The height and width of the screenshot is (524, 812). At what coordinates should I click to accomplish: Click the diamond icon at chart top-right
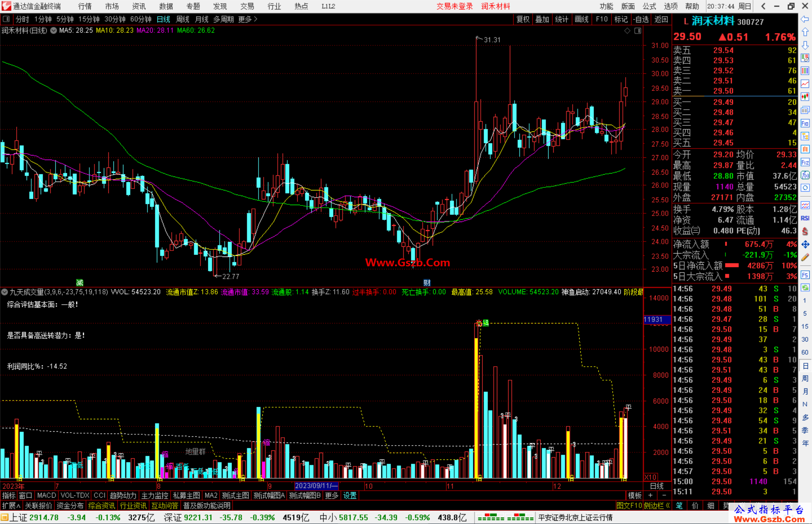tap(627, 31)
